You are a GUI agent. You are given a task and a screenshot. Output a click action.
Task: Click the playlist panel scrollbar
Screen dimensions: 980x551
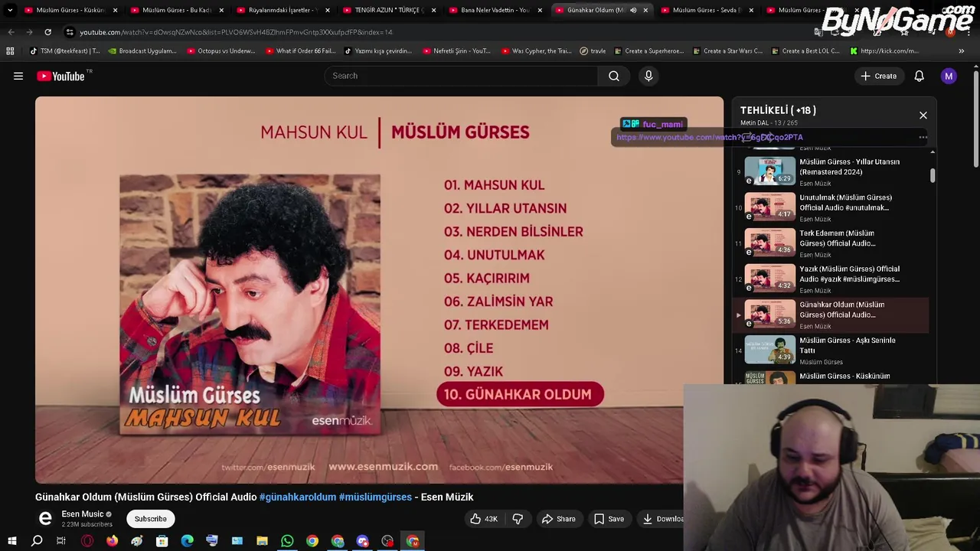click(933, 174)
